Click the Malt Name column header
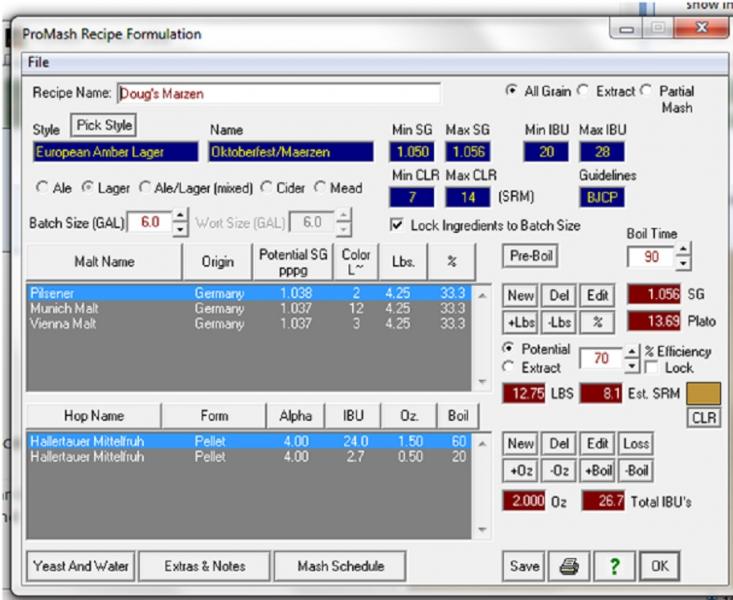This screenshot has width=733, height=600. click(104, 261)
